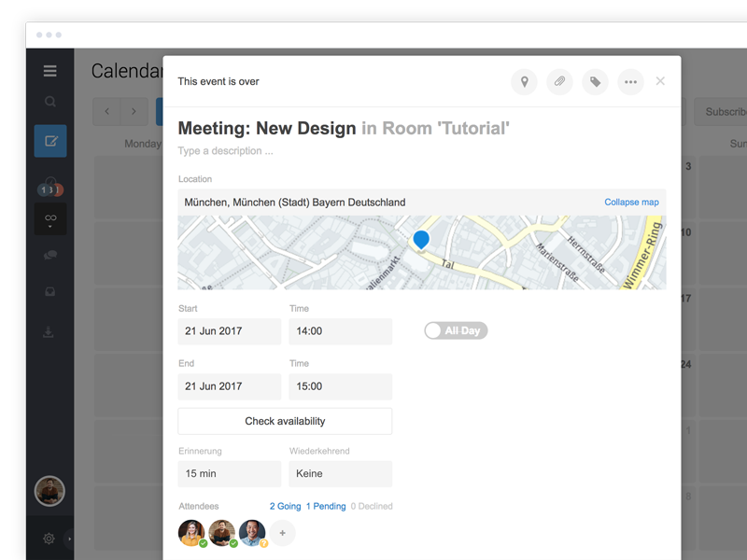Click the search icon in sidebar
Image resolution: width=747 pixels, height=560 pixels.
click(50, 102)
